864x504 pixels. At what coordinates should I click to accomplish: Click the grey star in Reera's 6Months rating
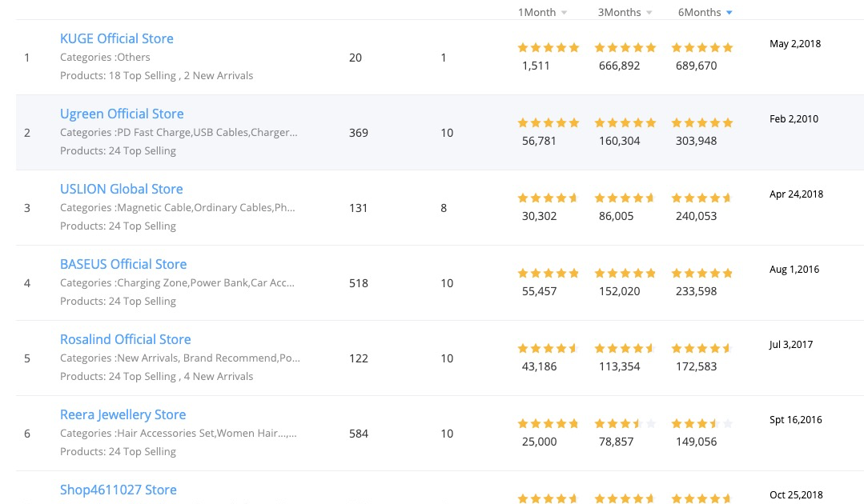(x=727, y=423)
